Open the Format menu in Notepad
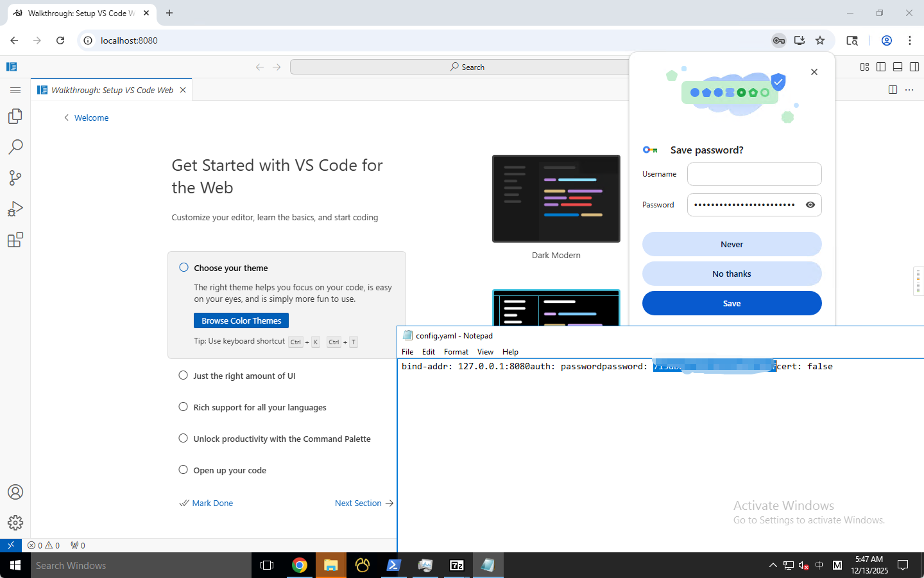 click(456, 352)
